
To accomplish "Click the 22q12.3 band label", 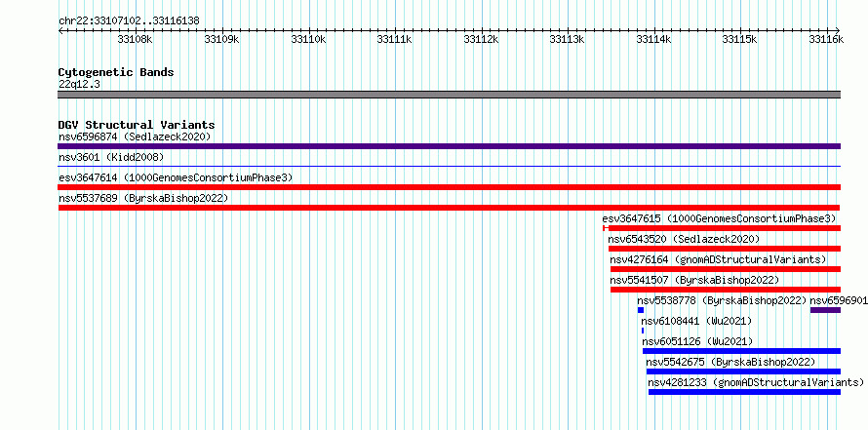I will [79, 85].
